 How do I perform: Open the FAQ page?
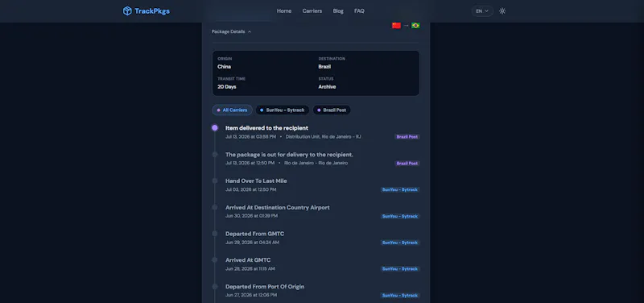[359, 11]
